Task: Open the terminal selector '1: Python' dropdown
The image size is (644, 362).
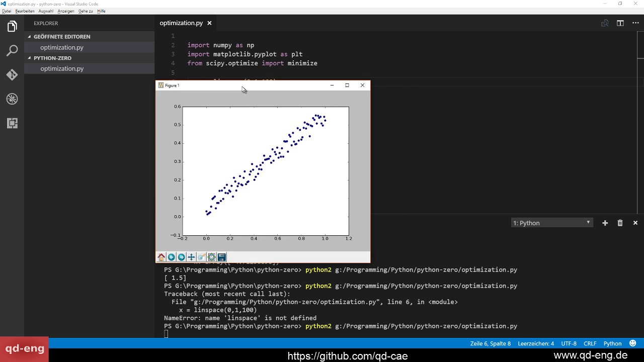Action: coord(552,223)
